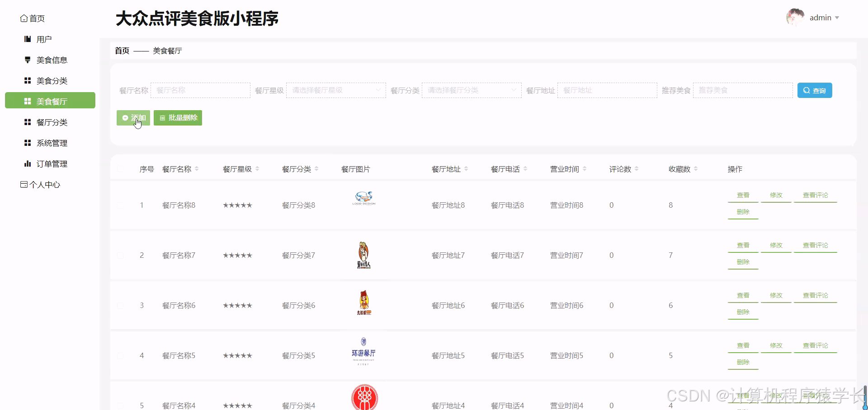Click 查看 for 餐厅名称5
868x410 pixels.
[743, 345]
